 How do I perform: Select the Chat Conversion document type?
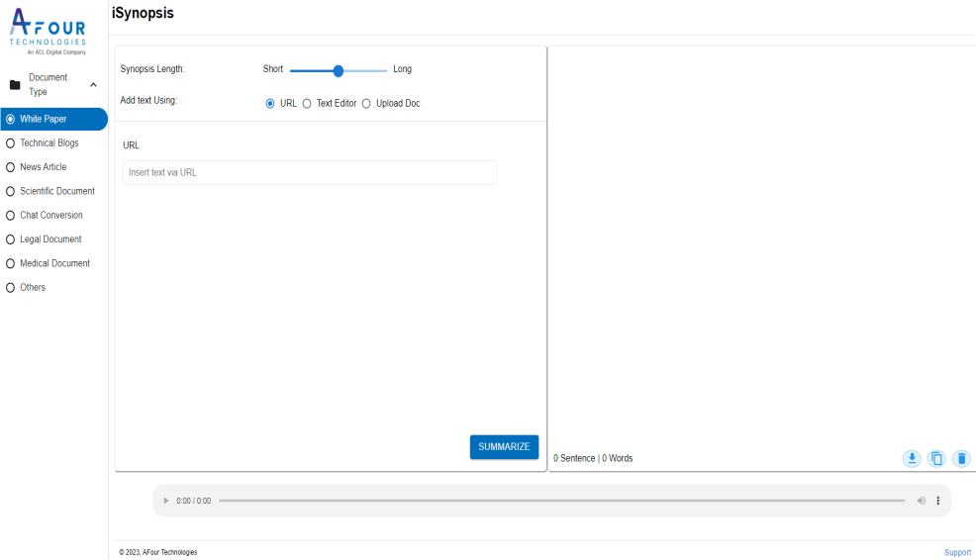coord(53,216)
